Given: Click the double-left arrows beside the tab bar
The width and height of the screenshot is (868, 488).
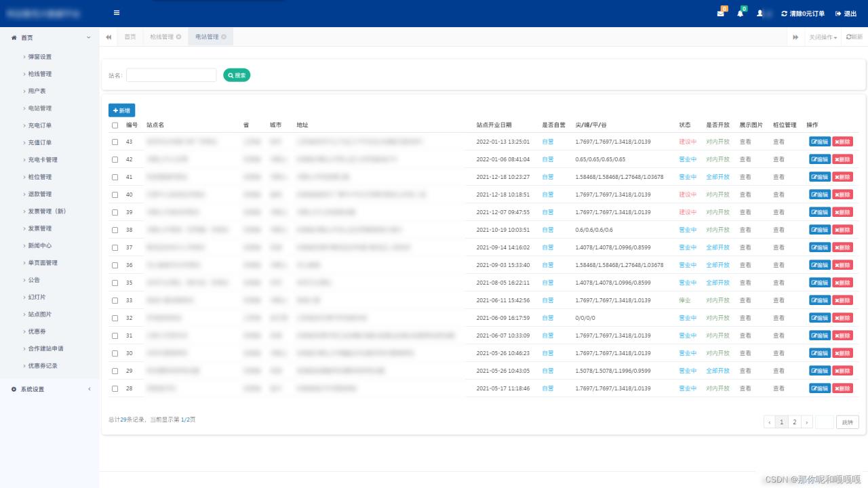Looking at the screenshot, I should click(x=108, y=37).
